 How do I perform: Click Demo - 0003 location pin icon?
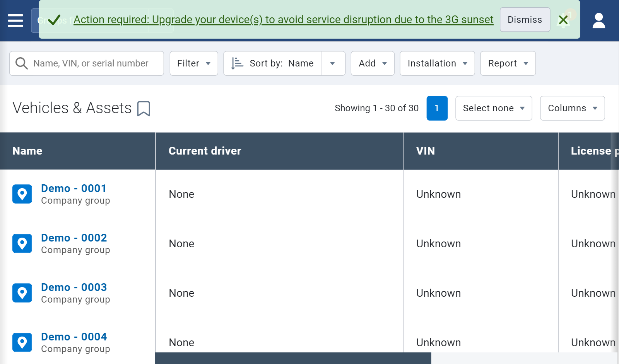click(22, 293)
